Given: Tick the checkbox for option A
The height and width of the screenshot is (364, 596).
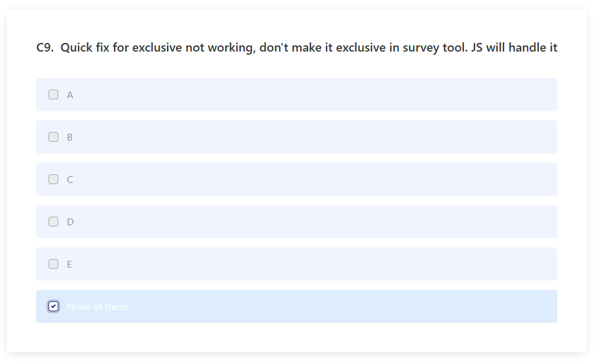Looking at the screenshot, I should (x=53, y=95).
